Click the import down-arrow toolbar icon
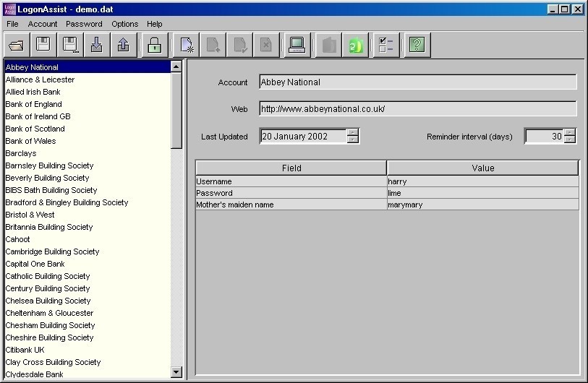 [97, 45]
